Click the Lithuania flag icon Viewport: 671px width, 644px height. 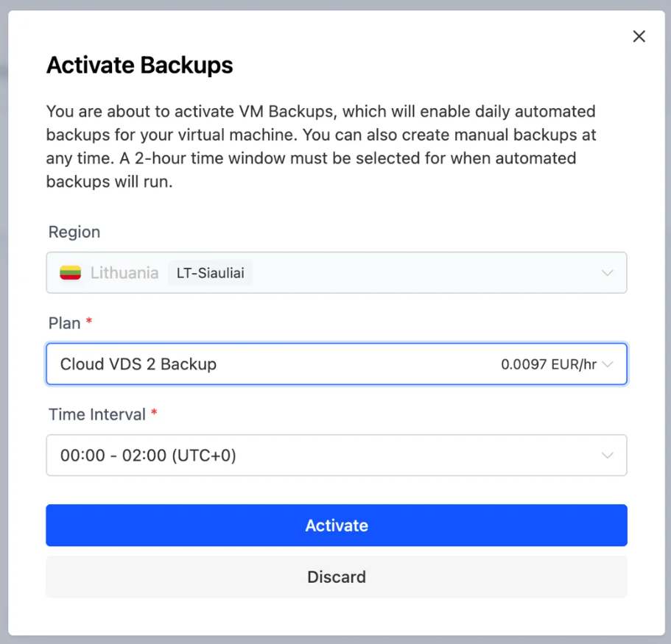coord(70,273)
